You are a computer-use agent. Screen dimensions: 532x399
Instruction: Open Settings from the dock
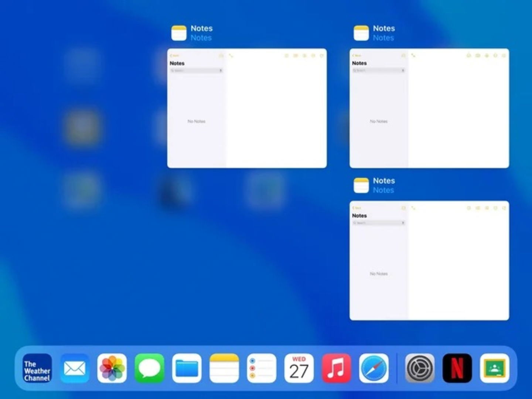(x=420, y=368)
